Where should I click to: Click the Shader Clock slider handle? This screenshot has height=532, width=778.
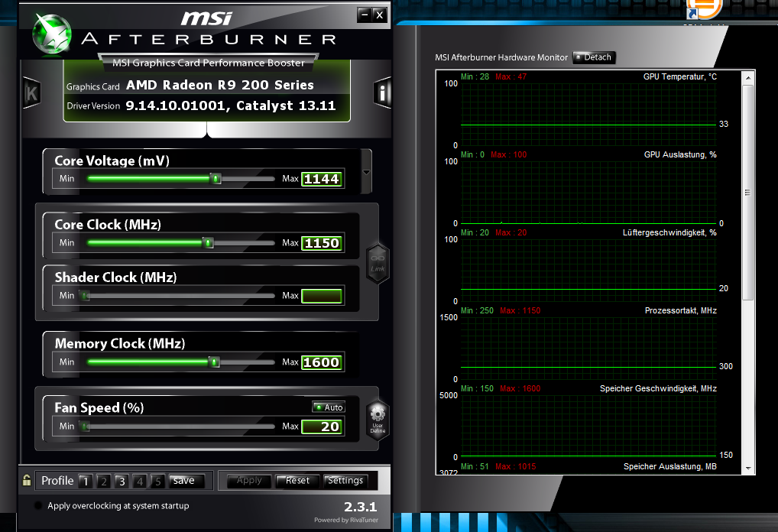click(86, 296)
